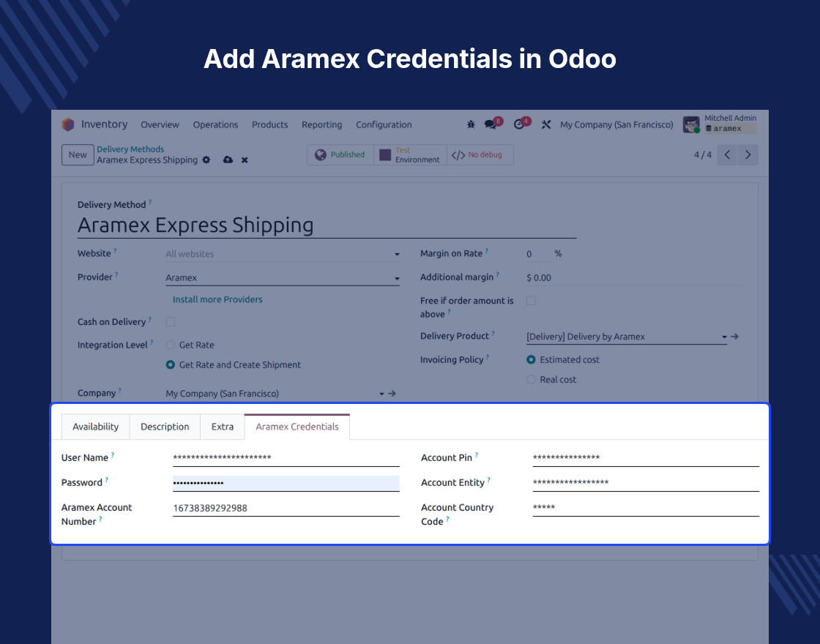Click the Test Environment square icon
Screen dimensions: 820x644
click(x=385, y=154)
